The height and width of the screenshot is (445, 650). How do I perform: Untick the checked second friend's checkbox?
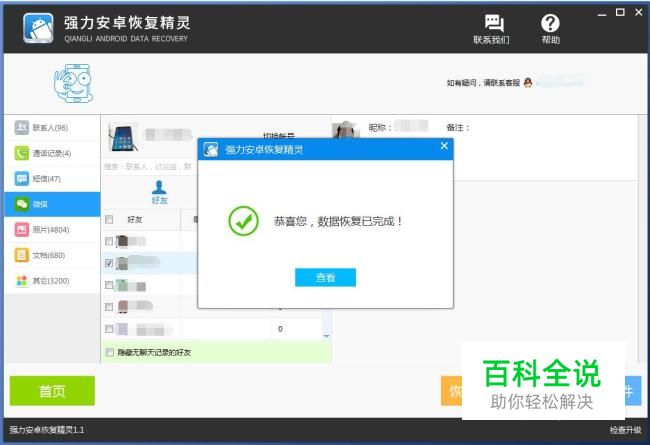109,263
